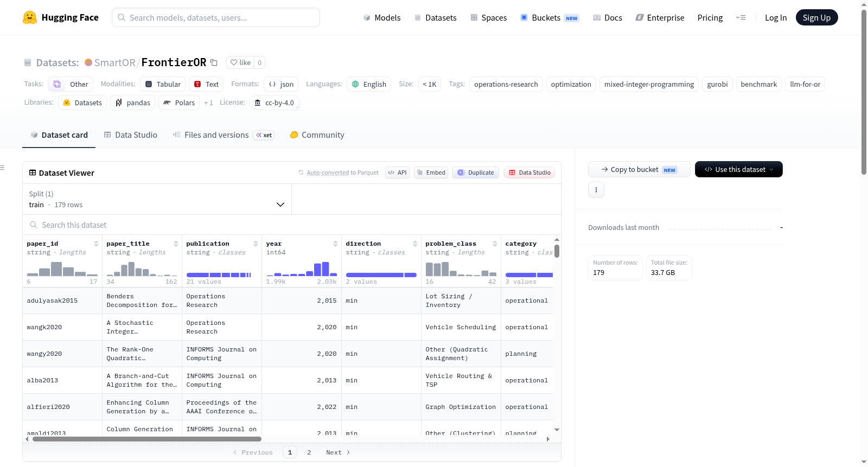Click the table horizontal scroll right arrow
Viewport: 868px width, 467px height.
[548, 439]
